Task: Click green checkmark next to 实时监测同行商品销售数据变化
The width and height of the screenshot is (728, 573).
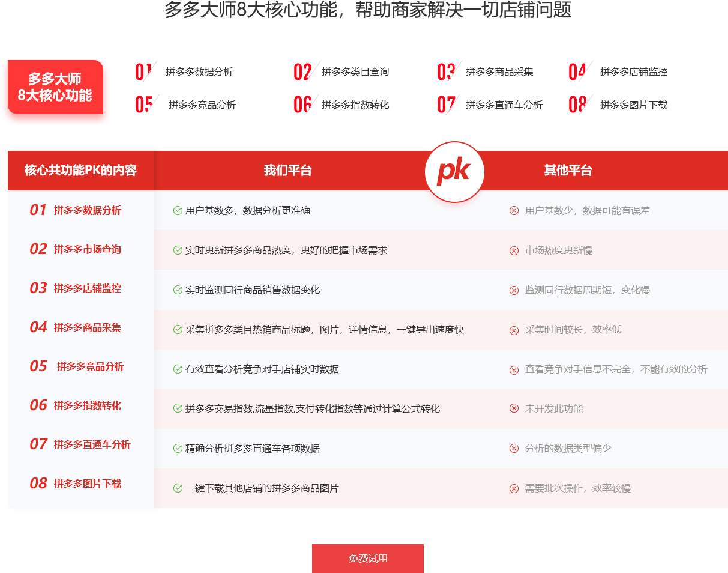Action: (x=178, y=290)
